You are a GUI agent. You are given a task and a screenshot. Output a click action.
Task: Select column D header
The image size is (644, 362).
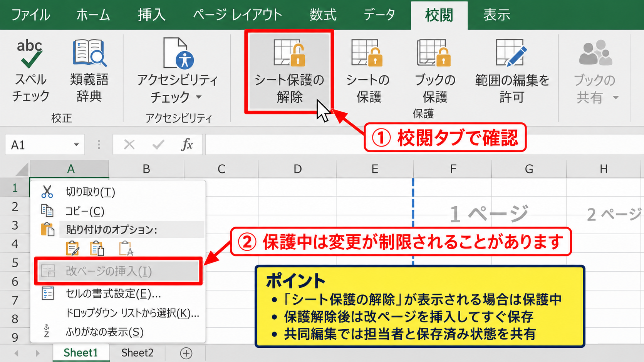(x=297, y=169)
